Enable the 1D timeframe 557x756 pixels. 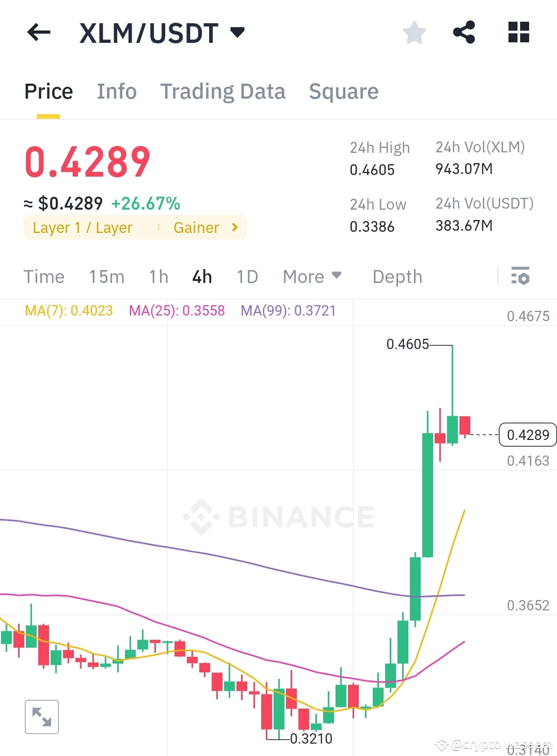click(247, 276)
